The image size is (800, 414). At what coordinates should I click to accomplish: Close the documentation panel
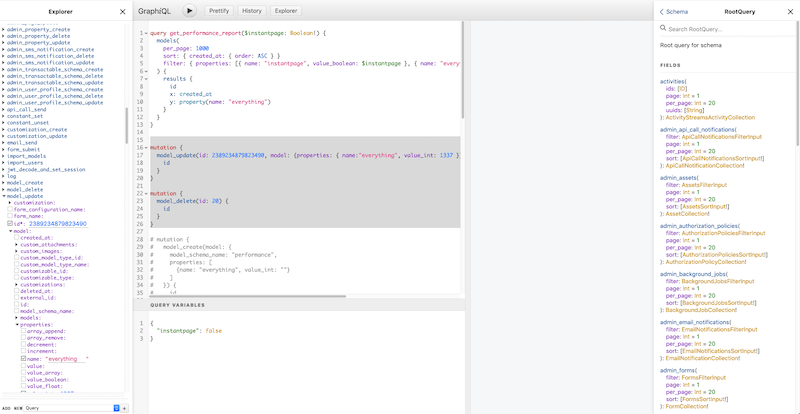tap(789, 12)
